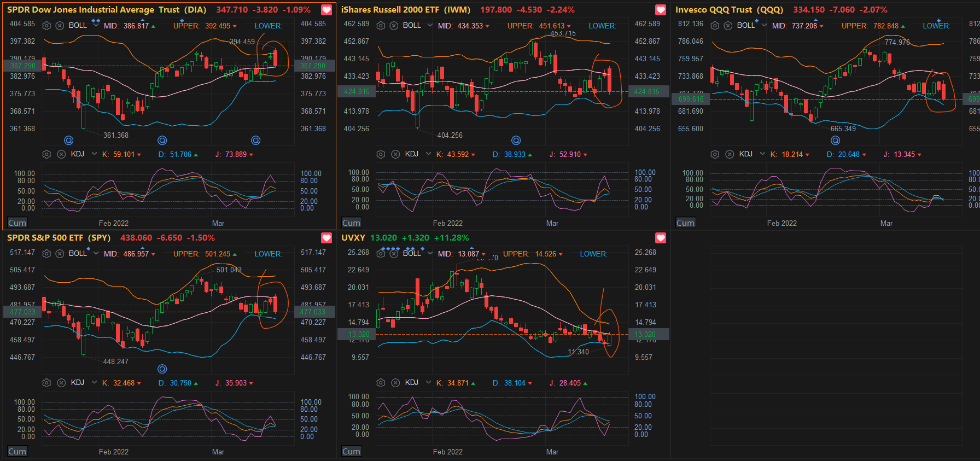980x461 pixels.
Task: Expand BOLL indicator dropdown on IWM chart
Action: [430, 25]
